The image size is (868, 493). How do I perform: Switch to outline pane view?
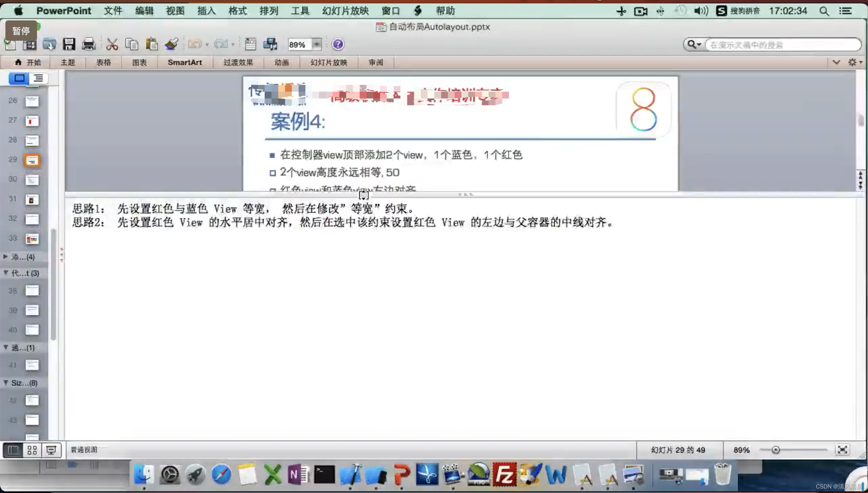point(38,78)
